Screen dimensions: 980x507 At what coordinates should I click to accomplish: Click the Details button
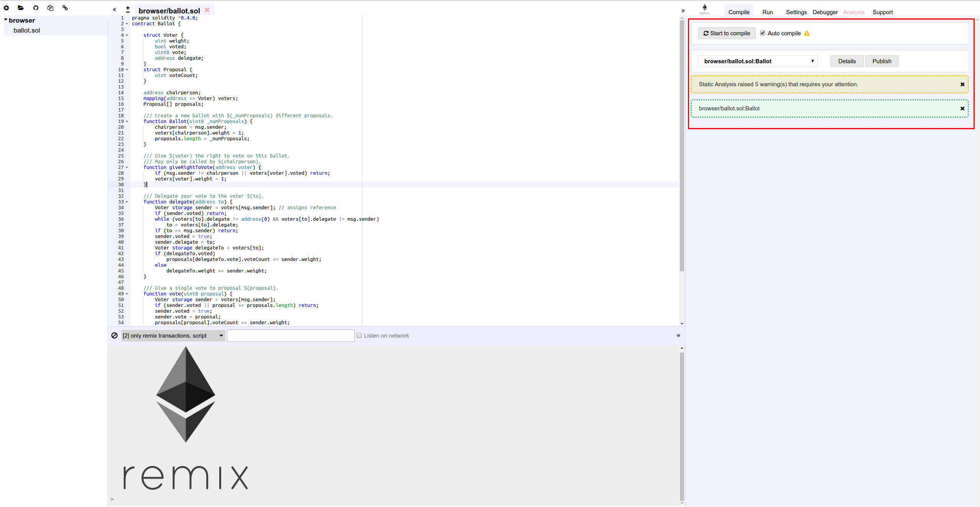coord(847,61)
